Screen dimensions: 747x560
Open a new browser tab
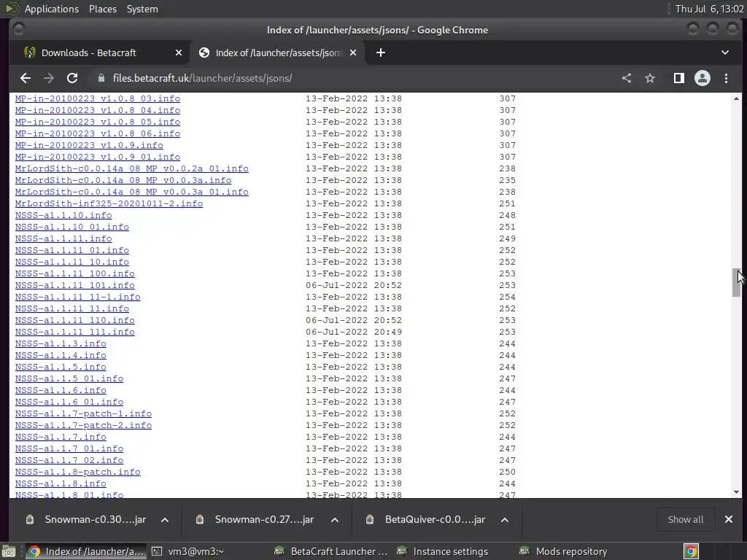(x=380, y=52)
